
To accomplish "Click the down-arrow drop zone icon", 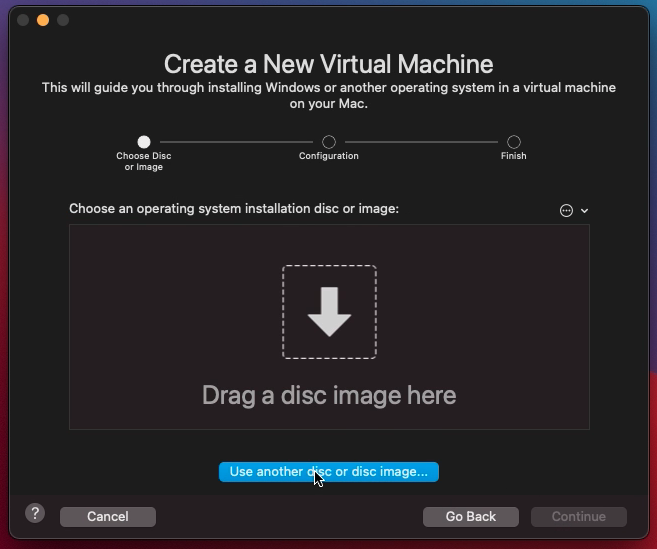I will 329,312.
